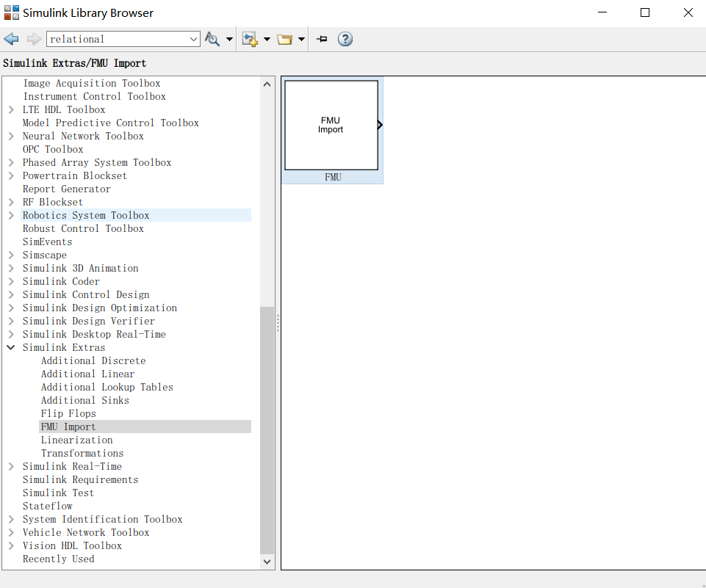The height and width of the screenshot is (588, 706).
Task: Open the folder options dropdown arrow
Action: point(301,39)
